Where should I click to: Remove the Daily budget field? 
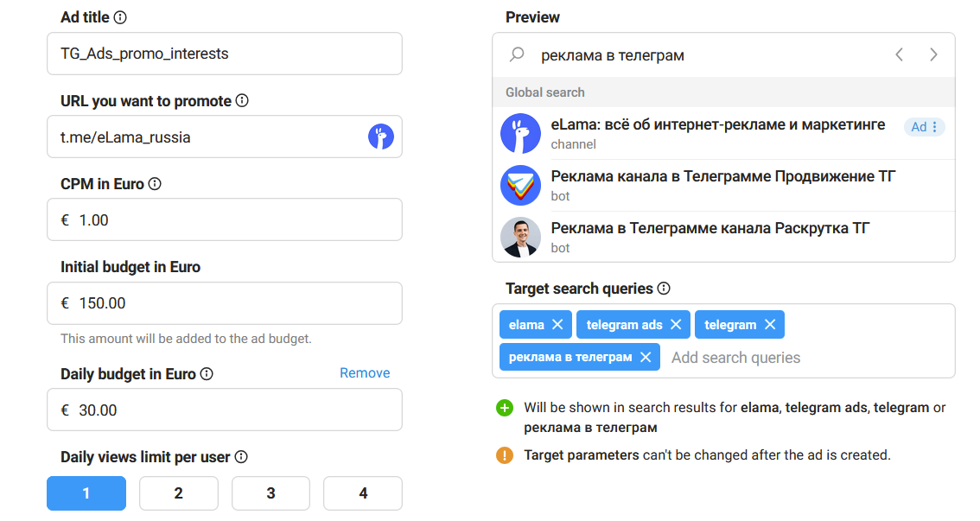pyautogui.click(x=364, y=372)
